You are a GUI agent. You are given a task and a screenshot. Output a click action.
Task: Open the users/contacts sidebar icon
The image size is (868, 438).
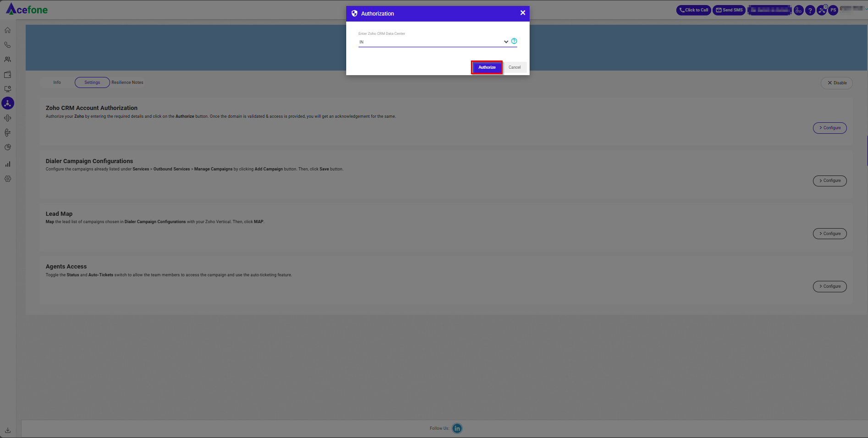[x=7, y=60]
